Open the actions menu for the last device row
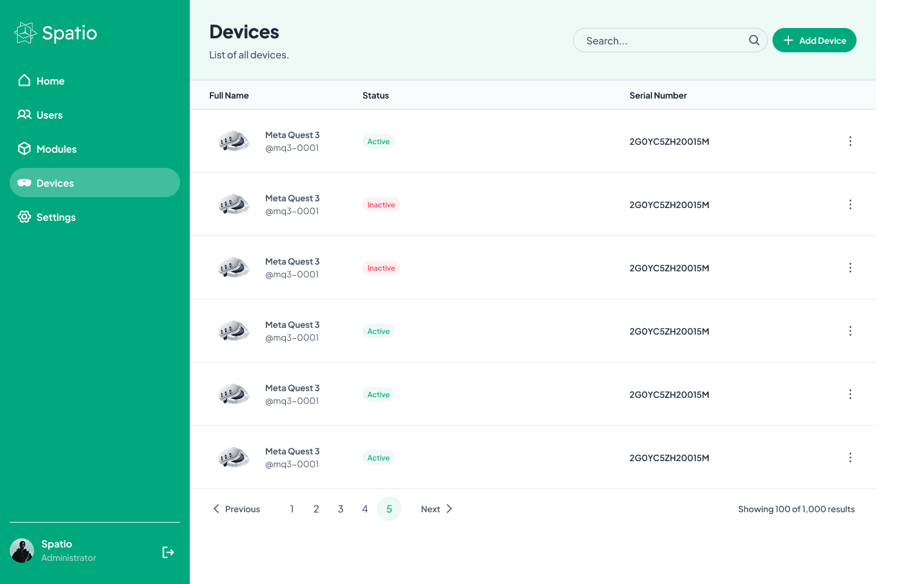 850,457
